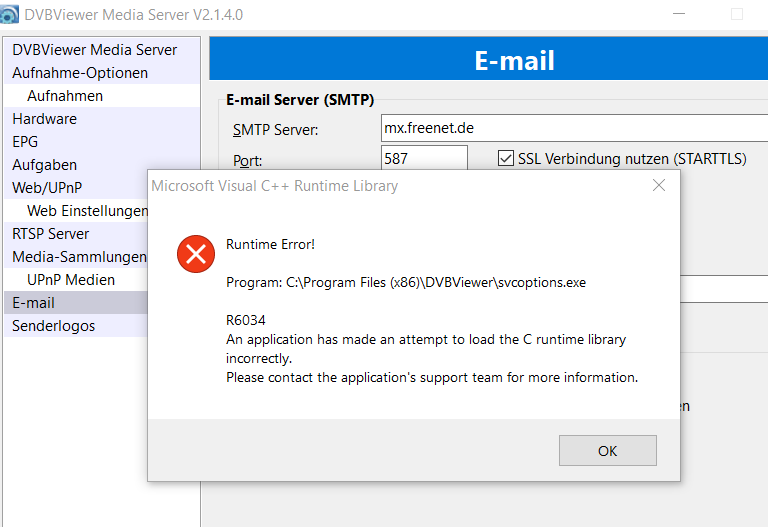Screen dimensions: 768x527
Task: Open Hardware settings page
Action: 102,119
